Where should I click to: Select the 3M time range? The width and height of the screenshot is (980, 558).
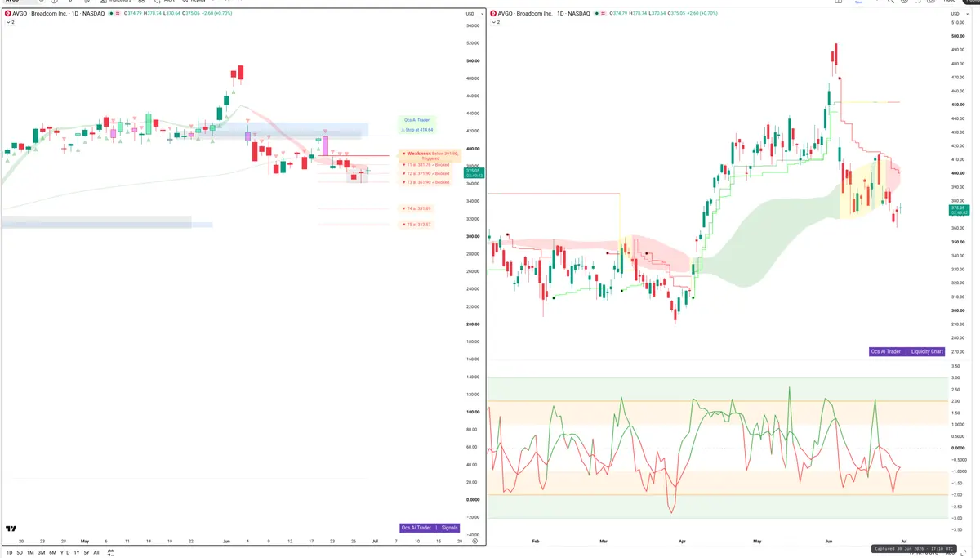pos(41,553)
